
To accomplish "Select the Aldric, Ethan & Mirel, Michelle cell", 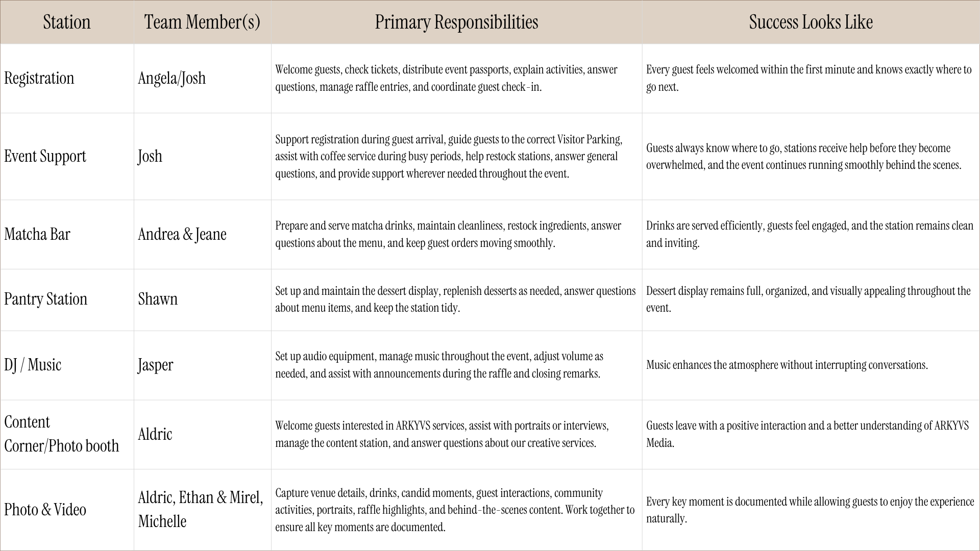I will pyautogui.click(x=203, y=510).
